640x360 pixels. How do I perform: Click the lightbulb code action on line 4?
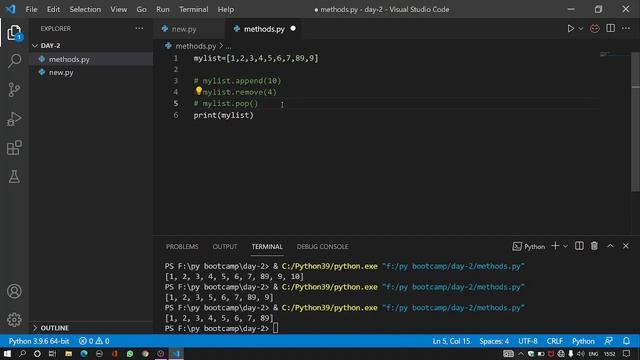198,91
